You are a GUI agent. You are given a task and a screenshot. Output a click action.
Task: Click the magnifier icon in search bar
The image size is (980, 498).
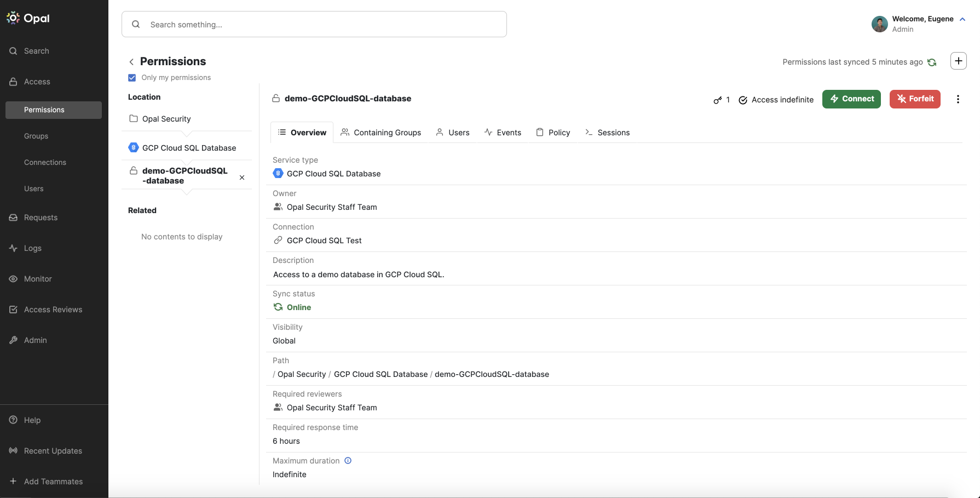tap(136, 24)
